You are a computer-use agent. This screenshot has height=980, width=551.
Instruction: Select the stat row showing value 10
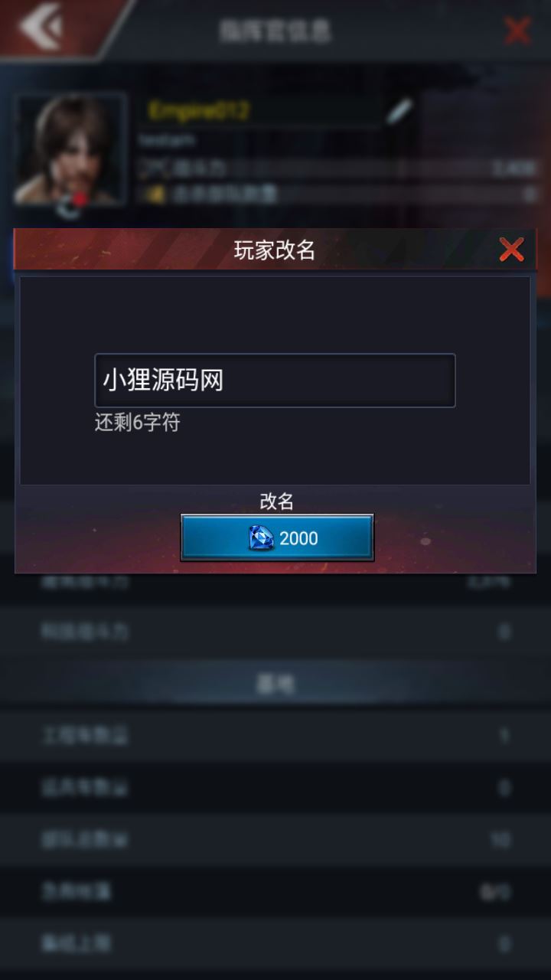click(275, 840)
